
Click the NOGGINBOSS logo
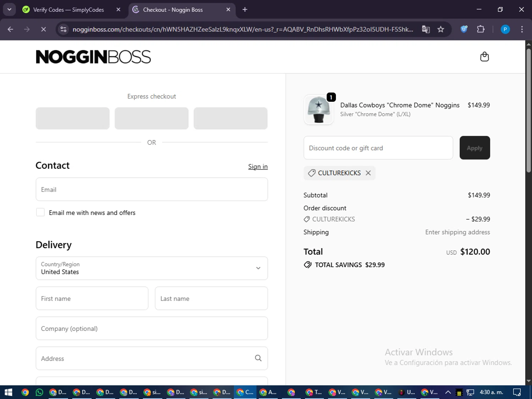pos(93,57)
